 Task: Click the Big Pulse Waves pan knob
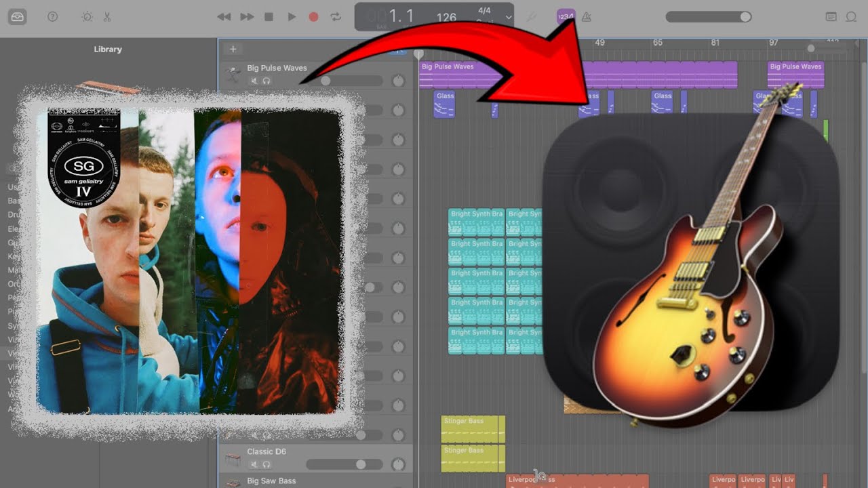[398, 81]
